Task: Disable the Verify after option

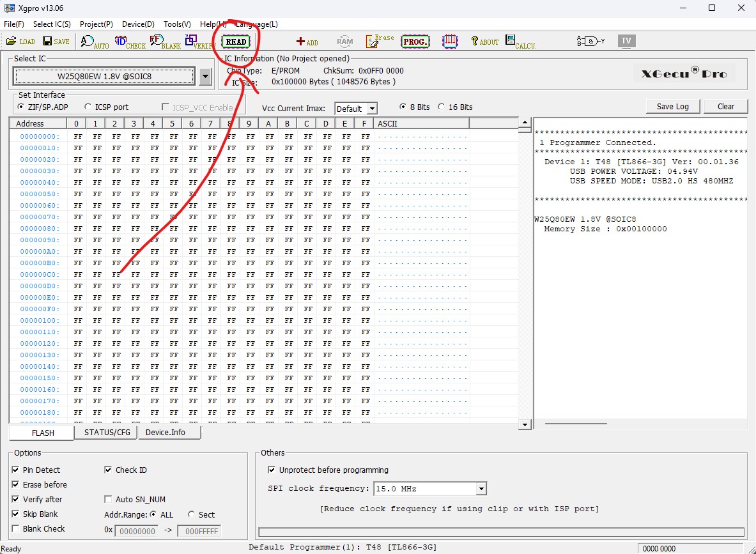Action: coord(16,500)
